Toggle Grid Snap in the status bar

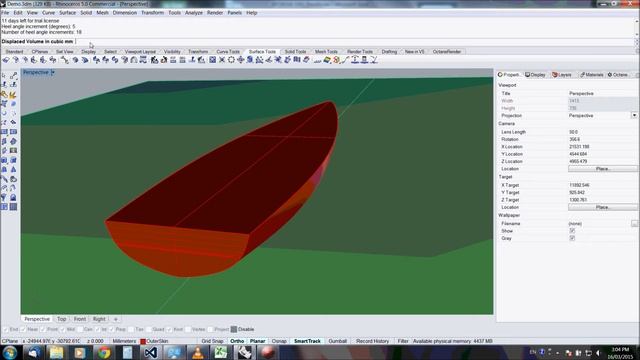tap(212, 341)
